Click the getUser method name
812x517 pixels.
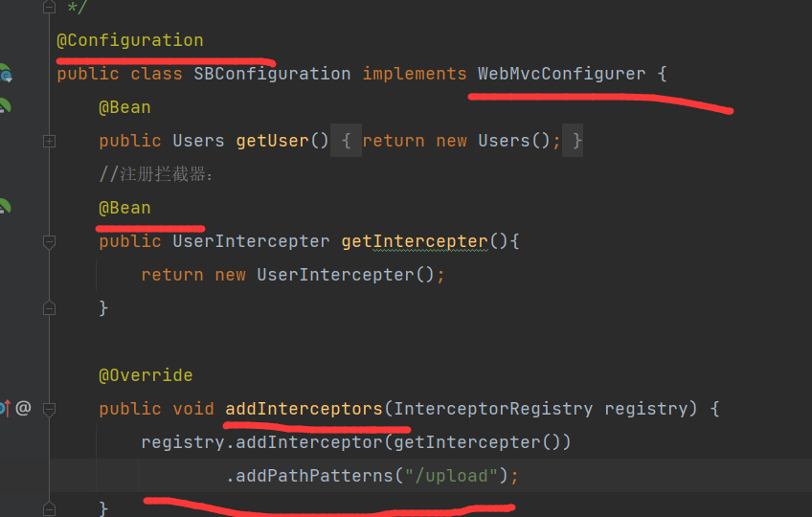[x=272, y=141]
